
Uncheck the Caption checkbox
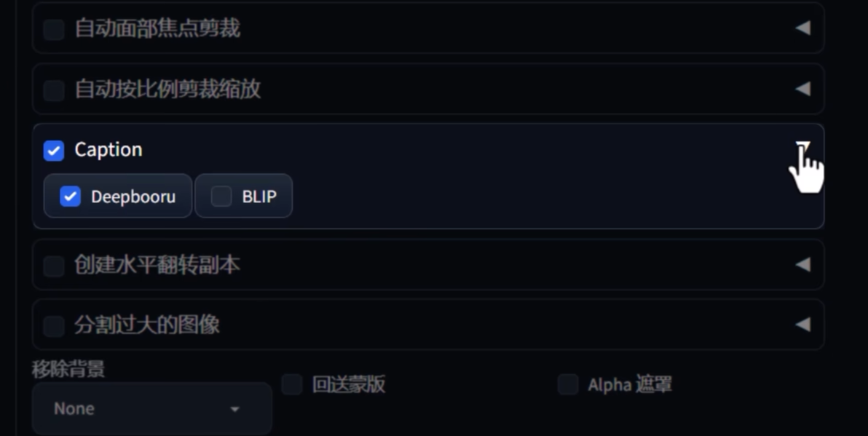(54, 151)
